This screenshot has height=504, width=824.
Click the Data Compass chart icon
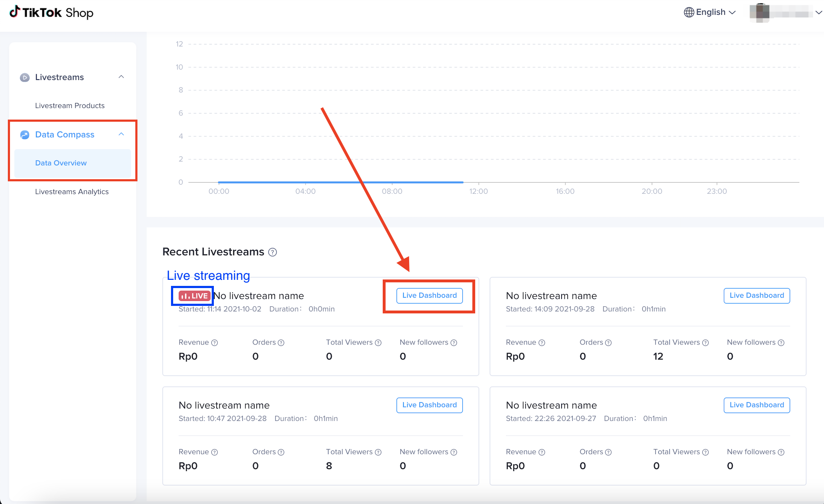tap(25, 135)
